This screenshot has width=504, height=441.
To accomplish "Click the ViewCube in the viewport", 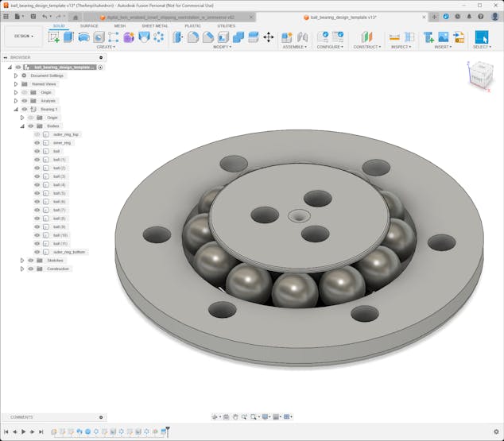I will click(479, 75).
